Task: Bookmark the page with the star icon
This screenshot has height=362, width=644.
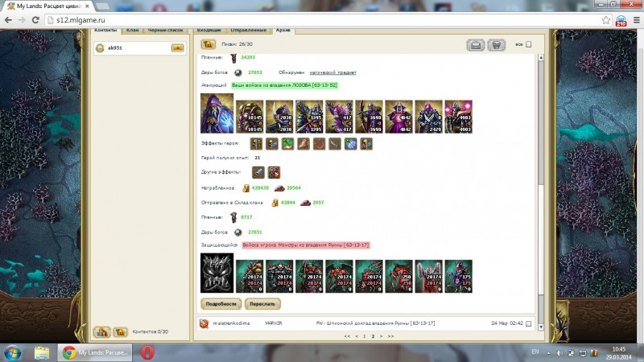Action: pyautogui.click(x=606, y=20)
